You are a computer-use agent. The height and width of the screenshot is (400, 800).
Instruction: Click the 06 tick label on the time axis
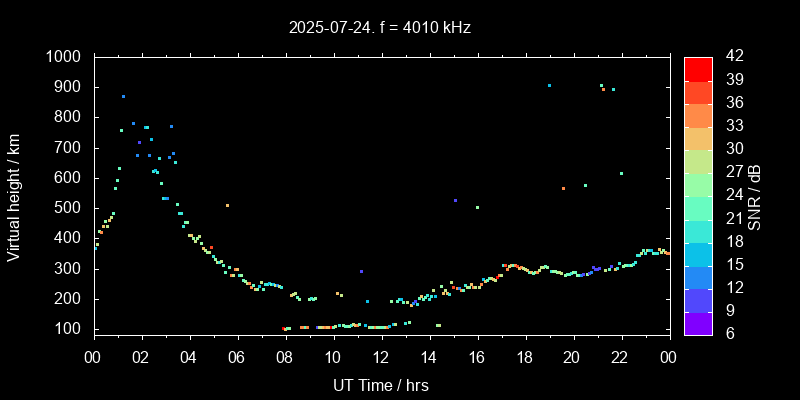click(237, 357)
